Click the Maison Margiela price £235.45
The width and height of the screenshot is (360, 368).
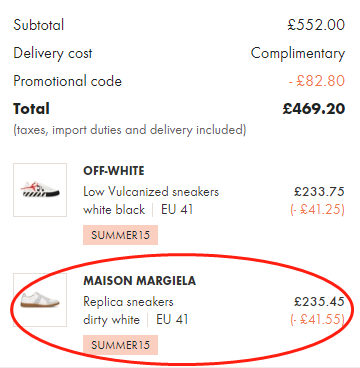319,302
